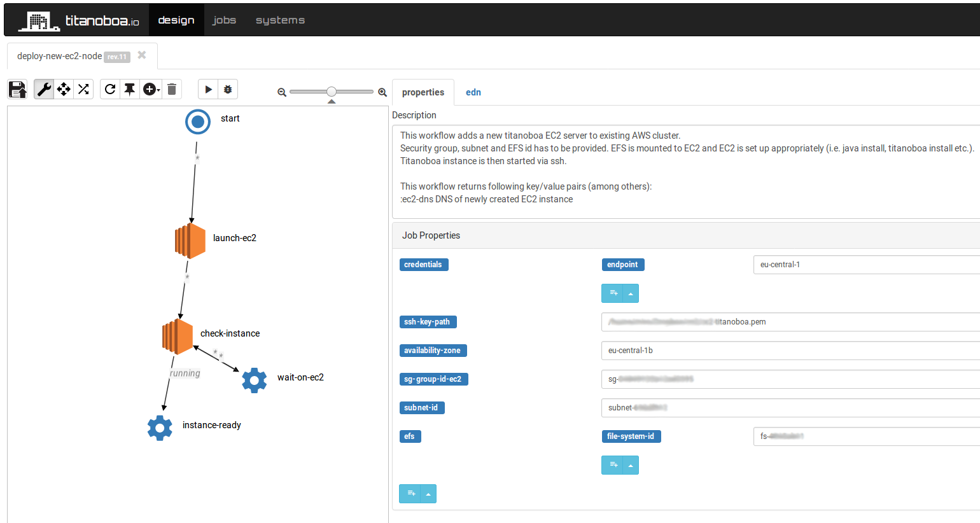Image resolution: width=980 pixels, height=523 pixels.
Task: Open the jobs menu tab
Action: (224, 20)
